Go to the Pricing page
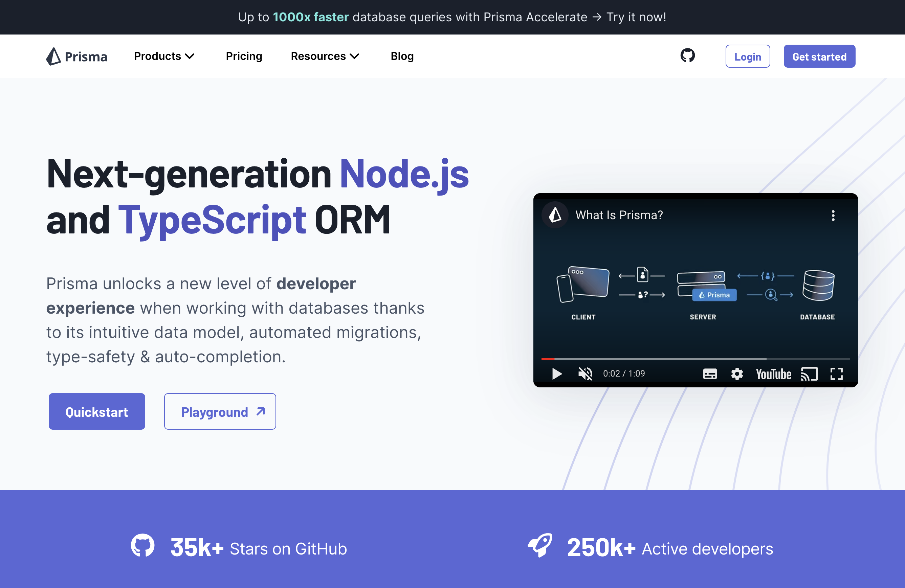Image resolution: width=905 pixels, height=588 pixels. click(244, 56)
